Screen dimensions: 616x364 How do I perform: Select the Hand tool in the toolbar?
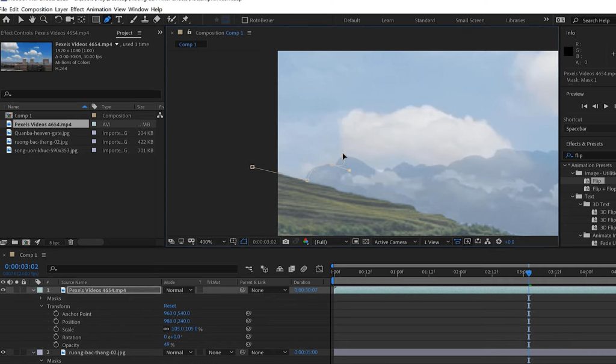click(x=32, y=19)
